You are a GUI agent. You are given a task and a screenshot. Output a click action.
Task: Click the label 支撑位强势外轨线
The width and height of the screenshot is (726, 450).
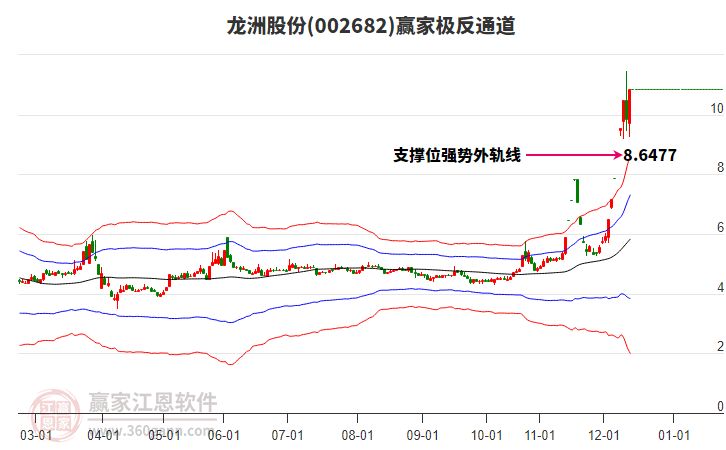[457, 155]
